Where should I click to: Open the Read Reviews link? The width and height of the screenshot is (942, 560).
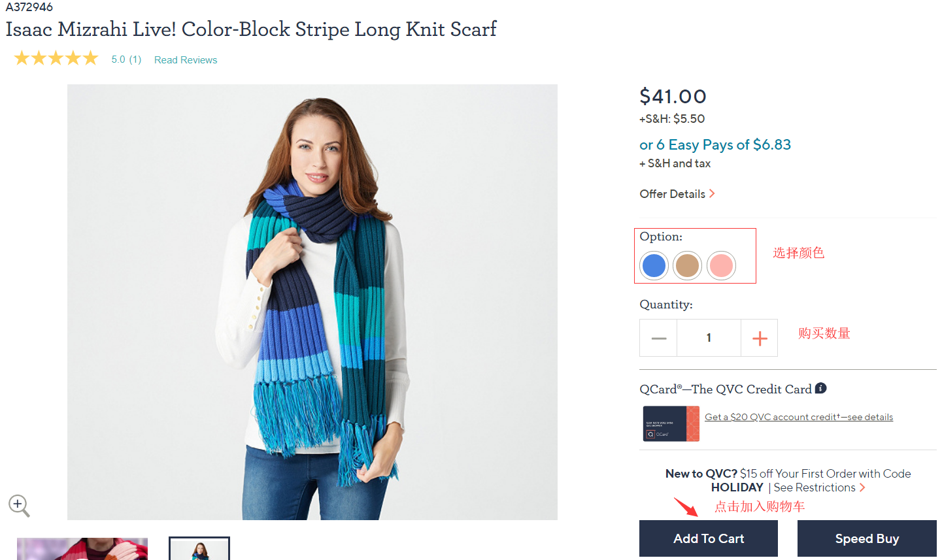point(186,59)
